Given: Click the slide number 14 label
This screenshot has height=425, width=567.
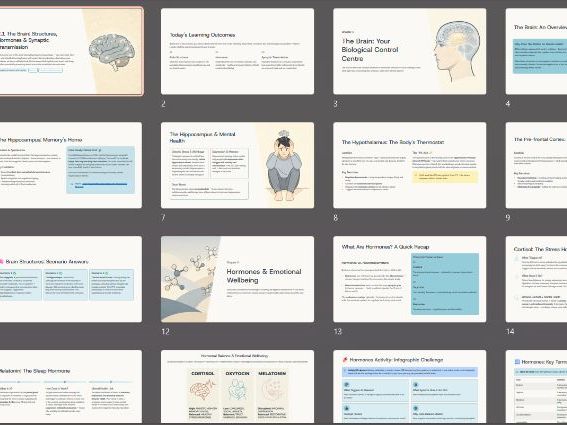Looking at the screenshot, I should coord(510,332).
